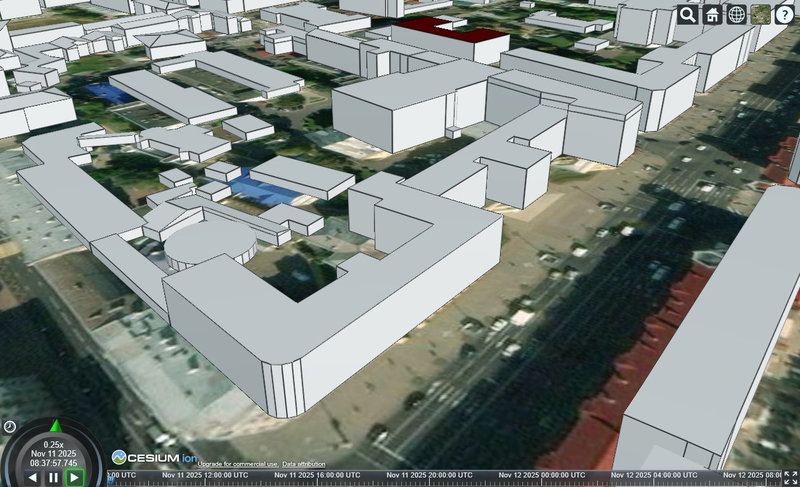
Task: Click the real-time clock icon
Action: (9, 426)
